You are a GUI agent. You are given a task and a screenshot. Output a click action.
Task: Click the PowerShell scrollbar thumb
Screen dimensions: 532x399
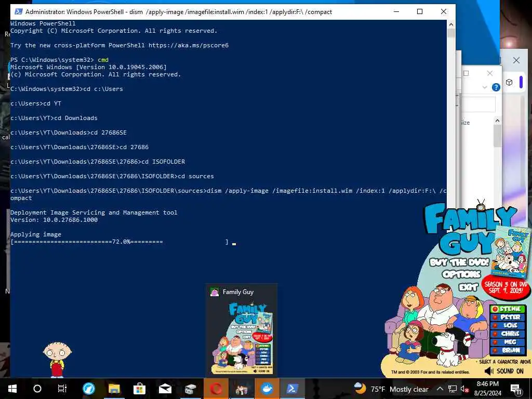pyautogui.click(x=451, y=33)
